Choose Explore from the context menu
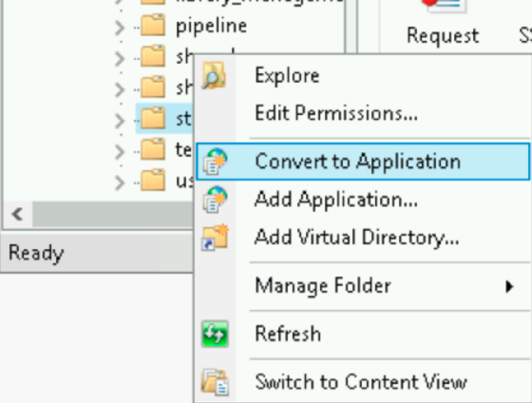Viewport: 532px width, 403px height. click(x=362, y=75)
